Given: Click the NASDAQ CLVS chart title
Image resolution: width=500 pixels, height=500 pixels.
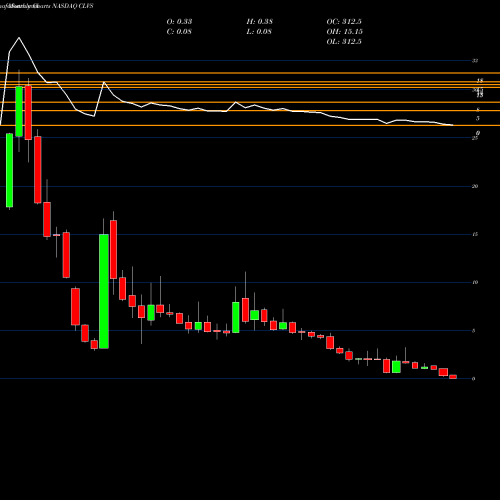Looking at the screenshot, I should tap(47, 6).
